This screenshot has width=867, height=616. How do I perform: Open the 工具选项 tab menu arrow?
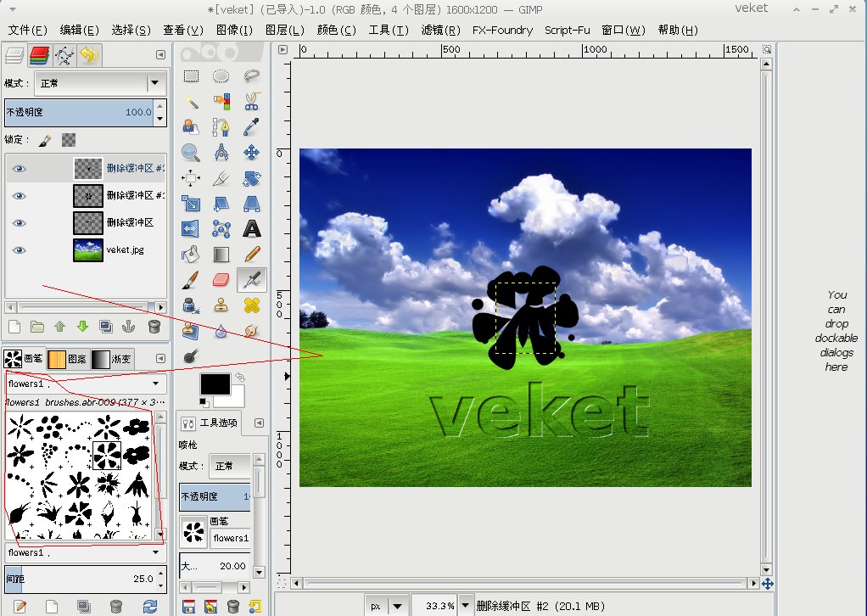259,423
